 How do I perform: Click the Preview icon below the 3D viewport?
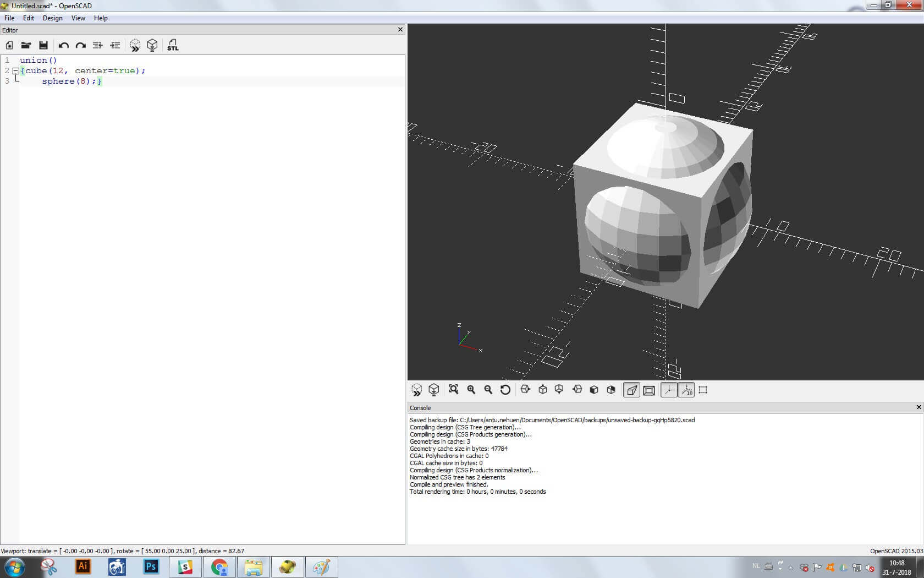click(417, 390)
